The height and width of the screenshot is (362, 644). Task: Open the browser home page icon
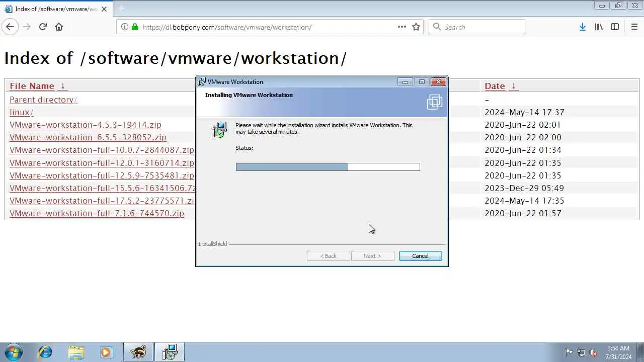(x=59, y=27)
